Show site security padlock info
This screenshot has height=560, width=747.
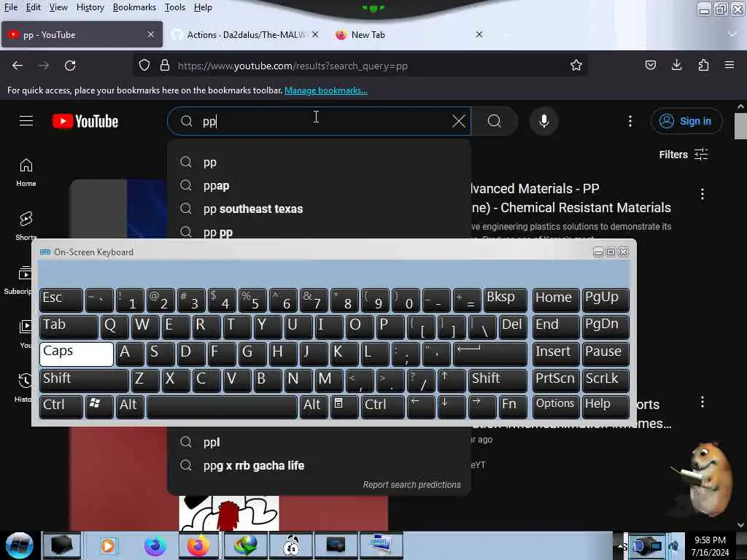tap(165, 65)
